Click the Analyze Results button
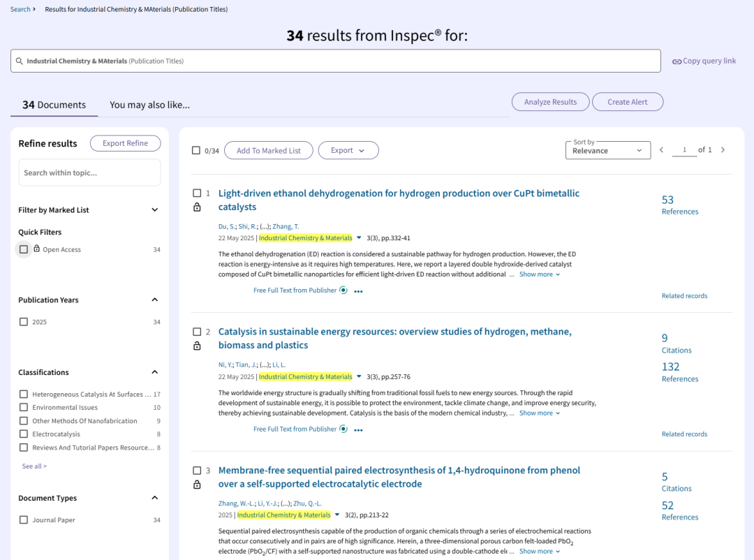The height and width of the screenshot is (560, 754). point(550,102)
